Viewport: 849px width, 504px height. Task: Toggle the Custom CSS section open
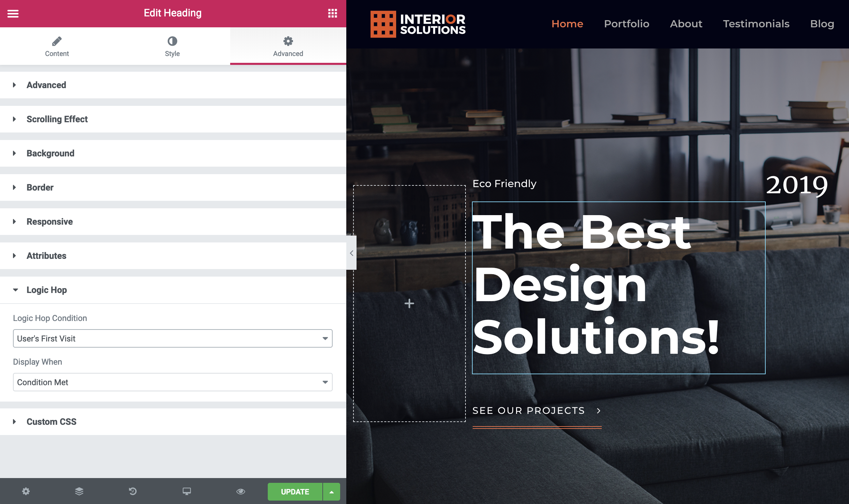coord(52,422)
